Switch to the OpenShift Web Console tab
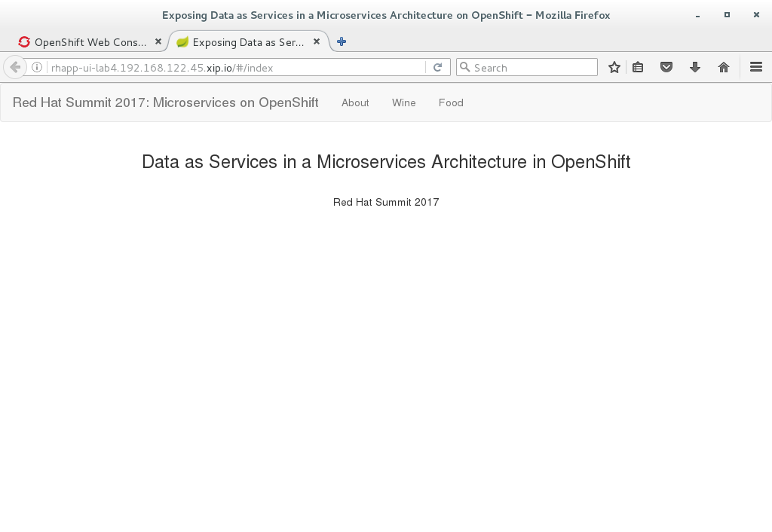The image size is (772, 532). point(90,42)
